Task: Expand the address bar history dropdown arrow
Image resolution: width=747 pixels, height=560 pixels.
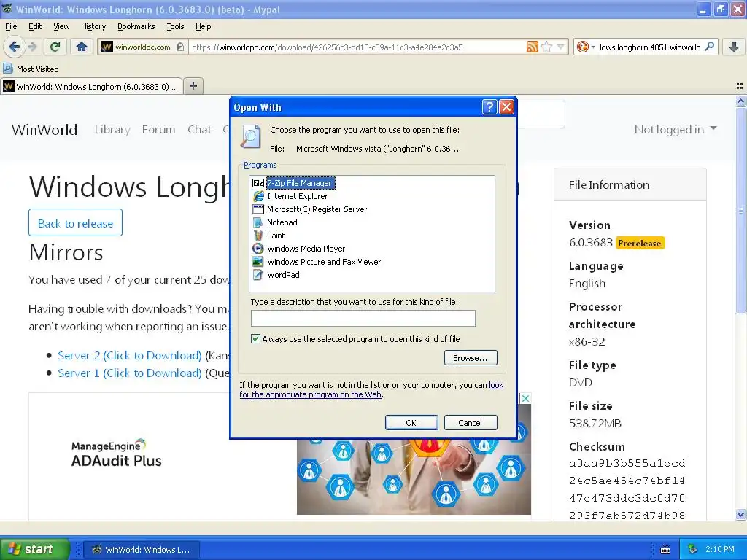Action: point(560,47)
